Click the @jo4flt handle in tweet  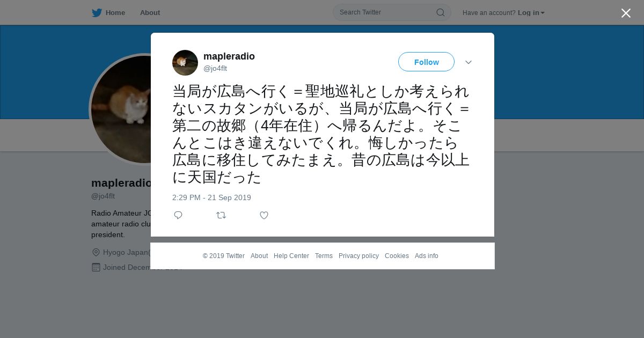click(x=215, y=69)
